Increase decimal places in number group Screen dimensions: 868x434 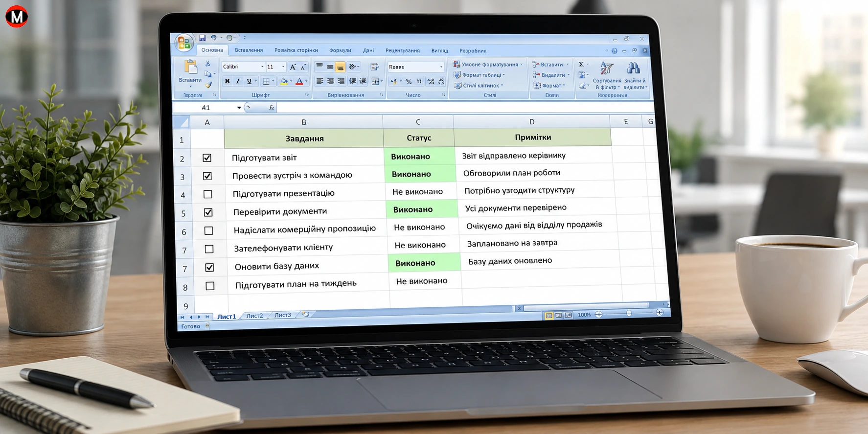(431, 82)
